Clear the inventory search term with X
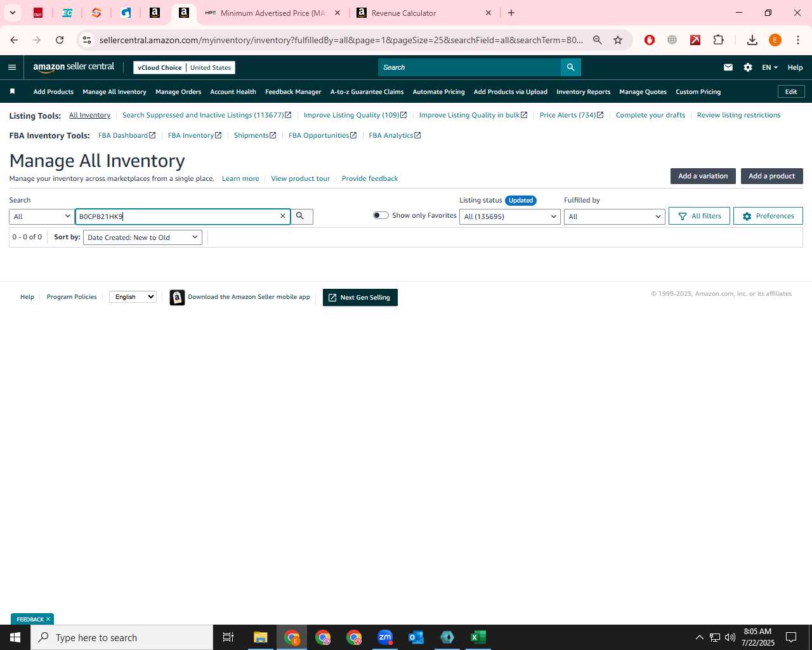 [283, 216]
